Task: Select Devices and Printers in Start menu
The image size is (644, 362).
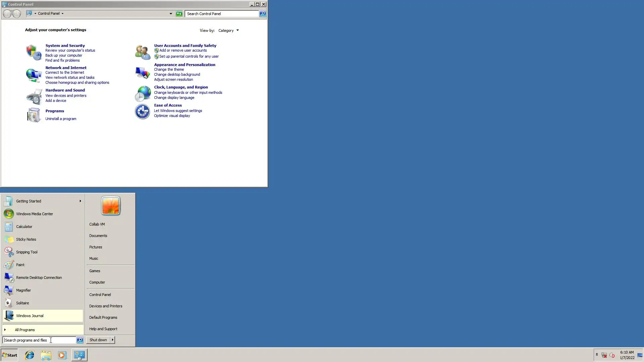Action: [106, 306]
